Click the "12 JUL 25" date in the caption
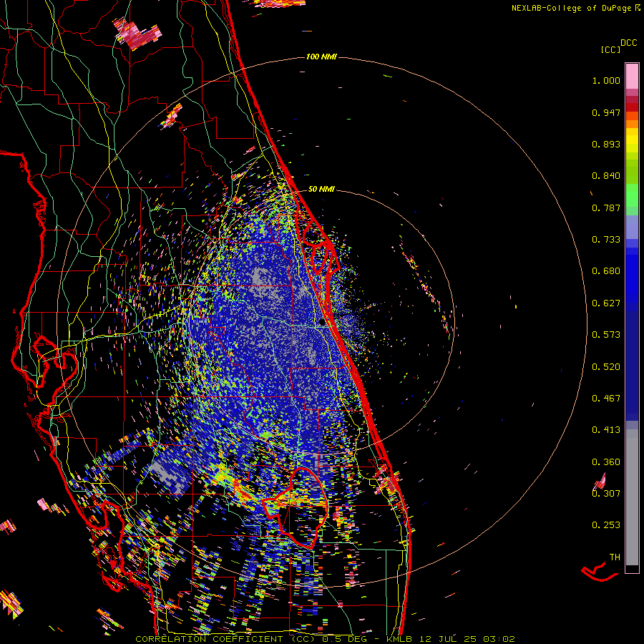The image size is (644, 644). (x=448, y=639)
